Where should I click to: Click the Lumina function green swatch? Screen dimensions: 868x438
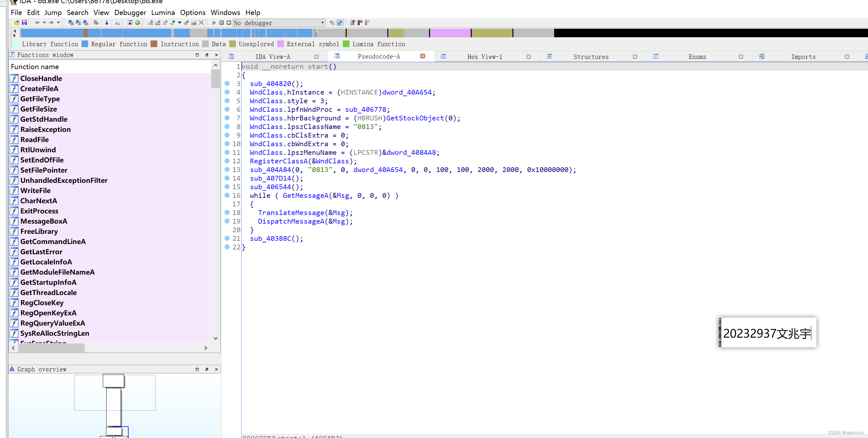[346, 44]
